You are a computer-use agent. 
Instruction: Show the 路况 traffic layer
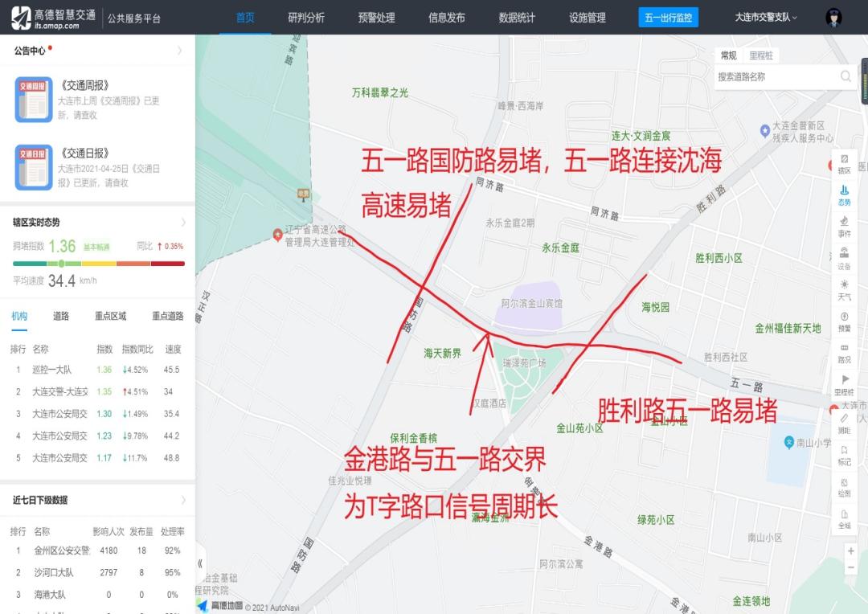844,354
